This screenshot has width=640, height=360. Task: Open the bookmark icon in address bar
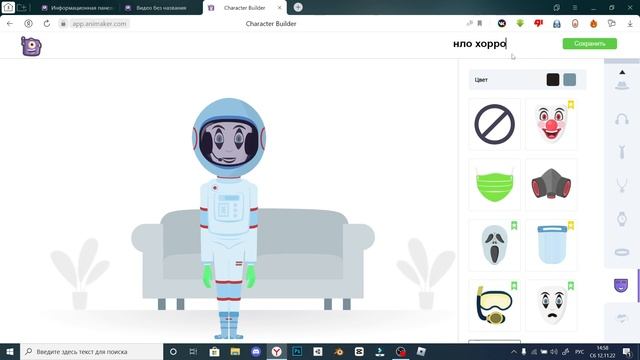pyautogui.click(x=480, y=24)
